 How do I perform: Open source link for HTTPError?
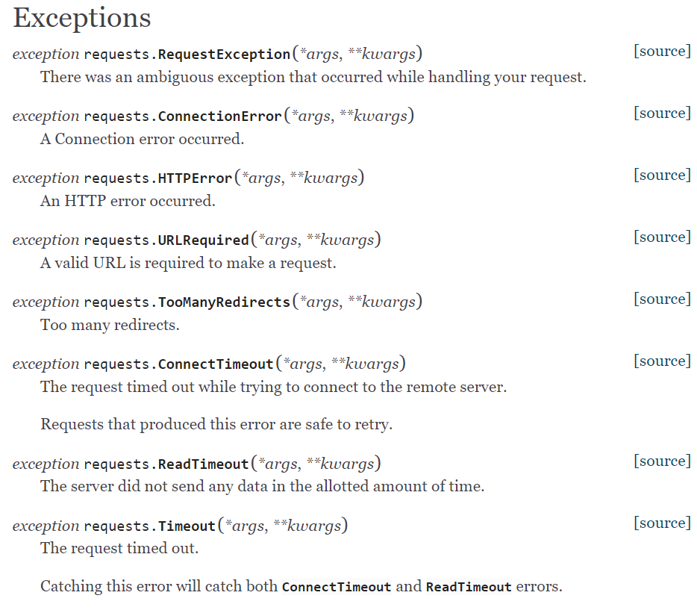tap(663, 175)
